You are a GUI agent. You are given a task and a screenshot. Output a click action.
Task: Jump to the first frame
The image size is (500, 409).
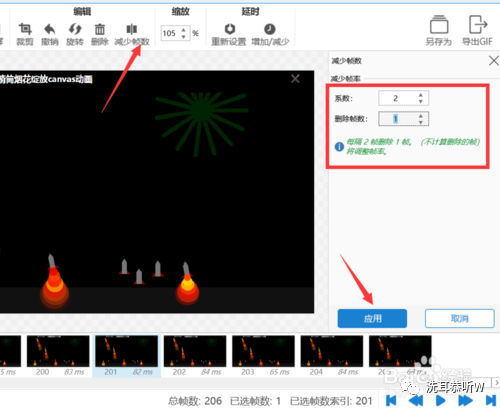pos(391,400)
